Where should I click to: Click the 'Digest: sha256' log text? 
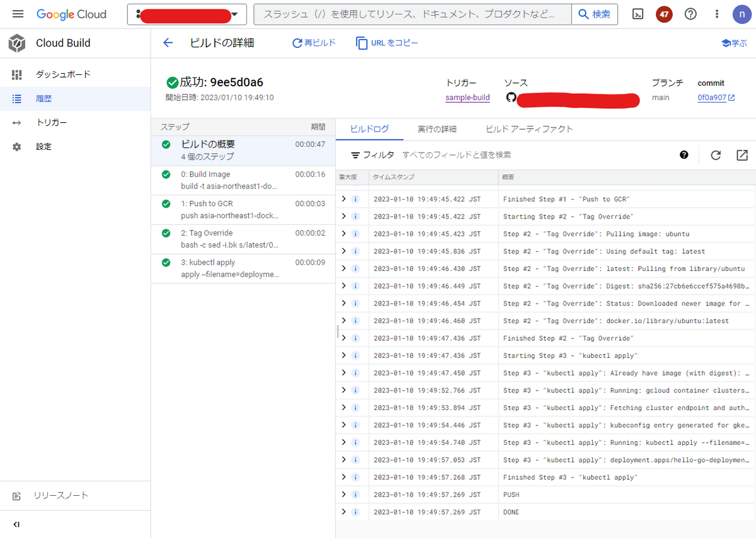coord(626,286)
